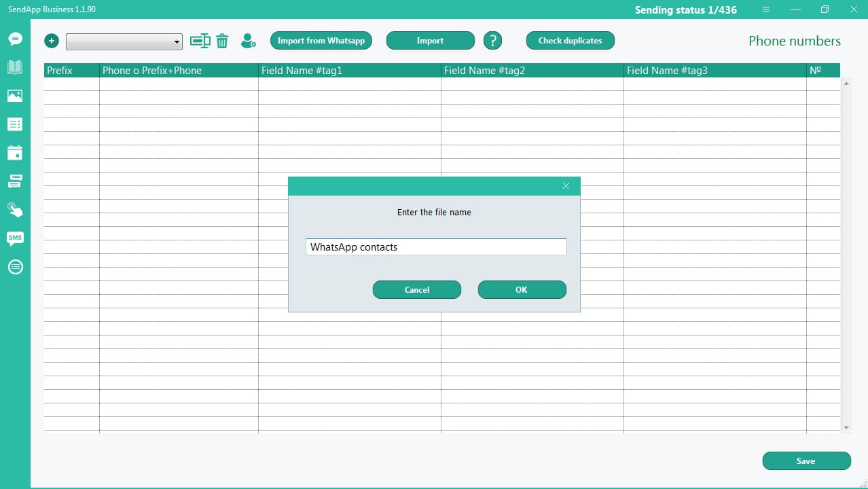Click Import from Whatsapp button
The width and height of the screenshot is (868, 489).
[321, 41]
